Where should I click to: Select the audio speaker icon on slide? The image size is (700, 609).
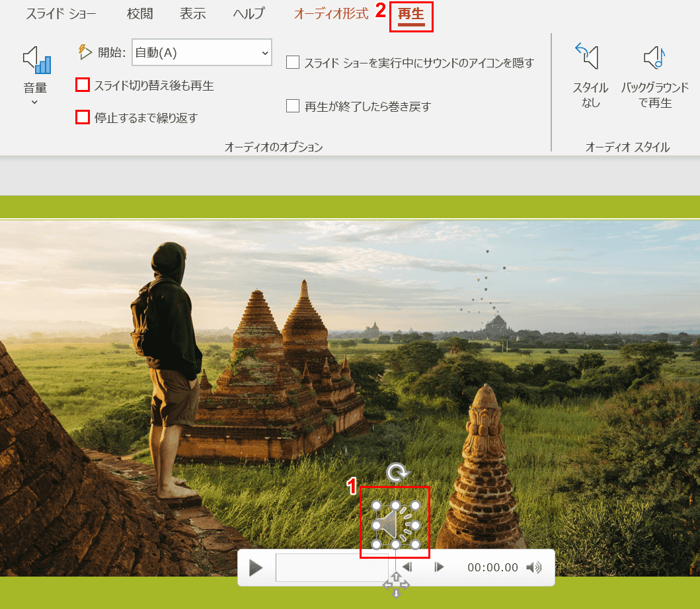pos(396,524)
